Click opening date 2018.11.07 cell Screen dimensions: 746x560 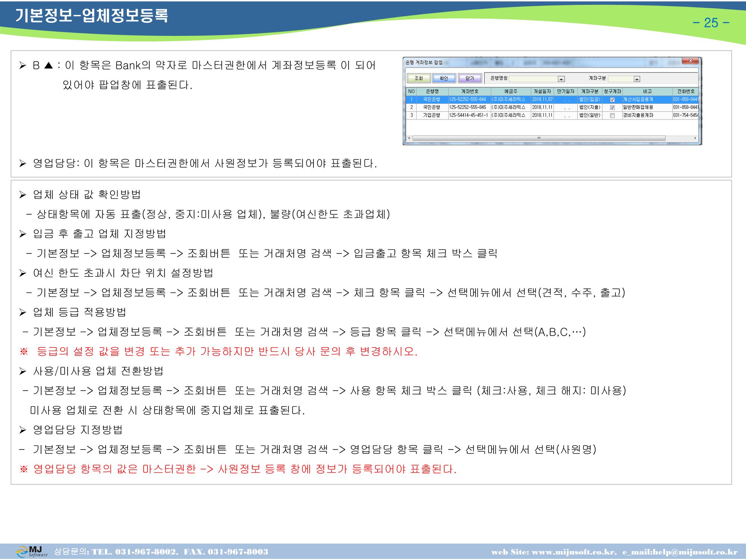coord(542,100)
